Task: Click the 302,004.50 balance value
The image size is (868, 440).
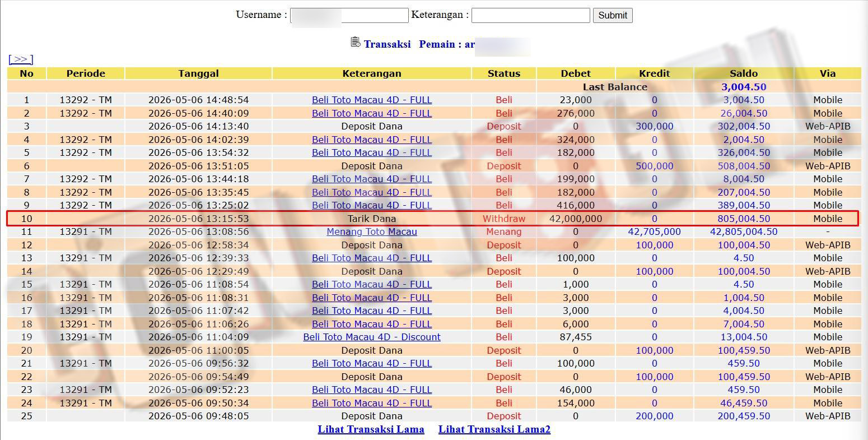Action: [744, 126]
